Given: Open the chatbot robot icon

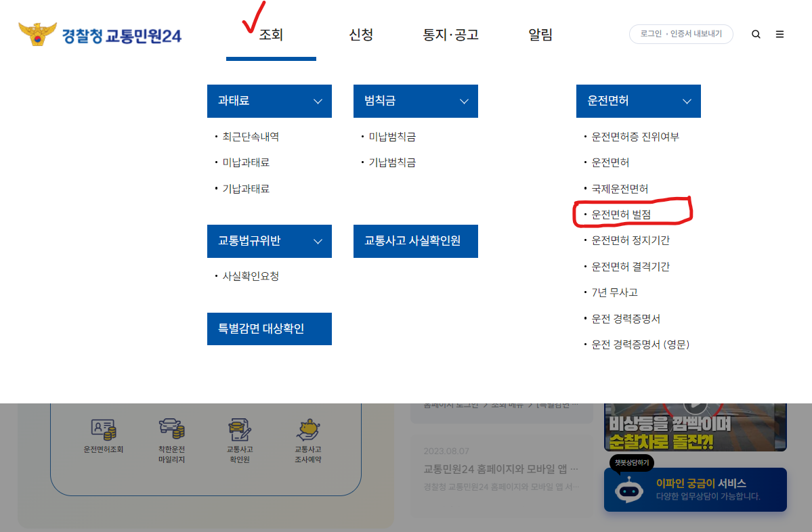Looking at the screenshot, I should pos(628,489).
